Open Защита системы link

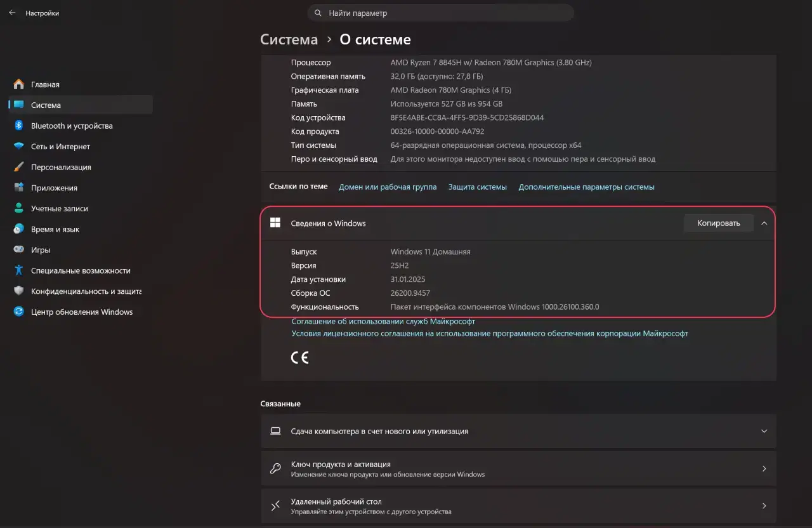tap(478, 187)
